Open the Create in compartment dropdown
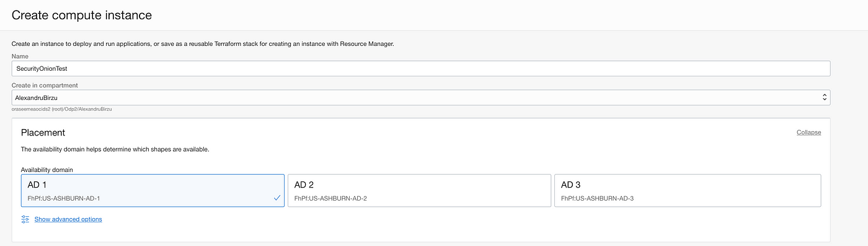The height and width of the screenshot is (246, 868). tap(420, 98)
